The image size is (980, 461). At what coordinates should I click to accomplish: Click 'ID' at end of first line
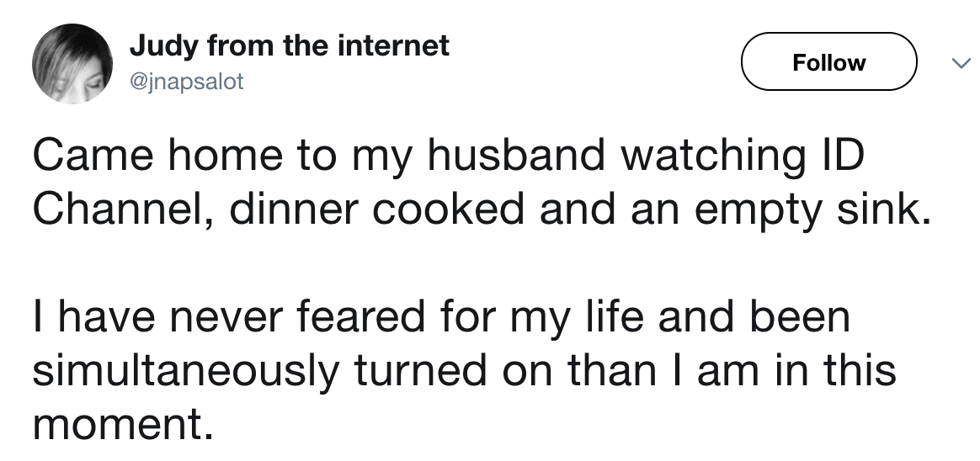pyautogui.click(x=843, y=156)
